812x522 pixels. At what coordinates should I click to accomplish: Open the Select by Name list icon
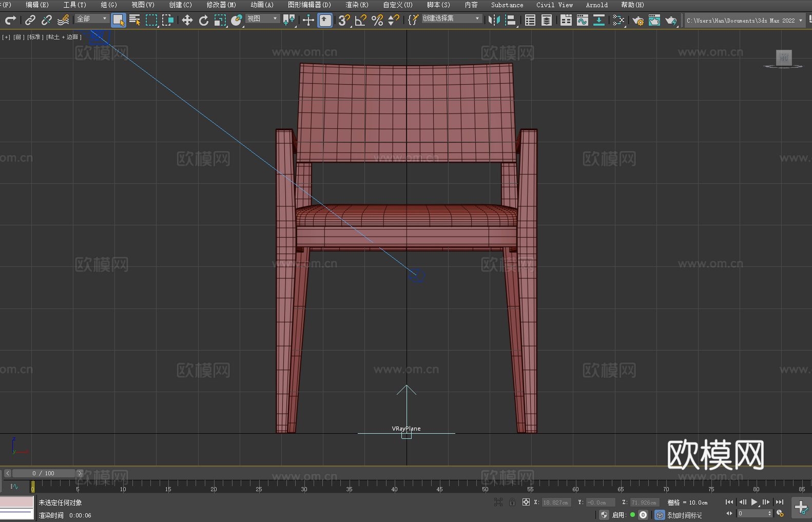point(135,20)
